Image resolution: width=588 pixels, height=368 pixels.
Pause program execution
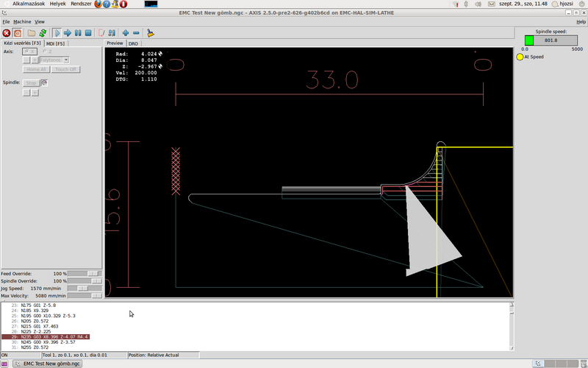coord(78,33)
